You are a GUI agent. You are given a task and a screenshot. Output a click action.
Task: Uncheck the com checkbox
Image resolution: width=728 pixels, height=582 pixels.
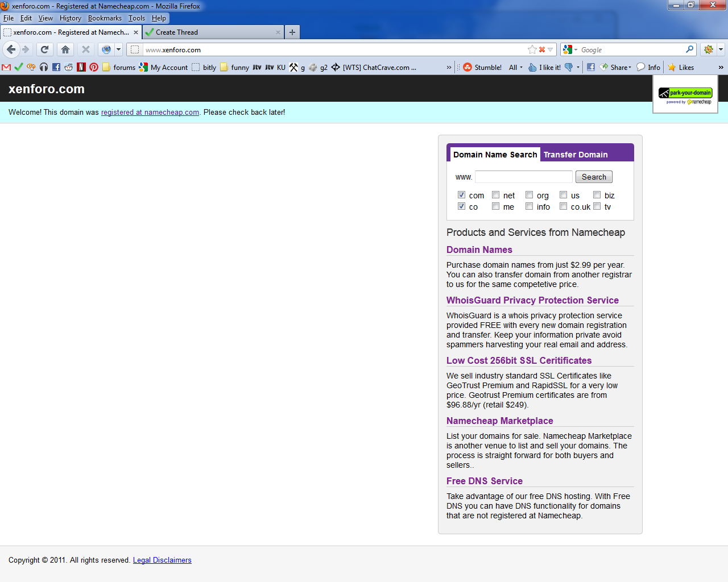[x=461, y=194]
